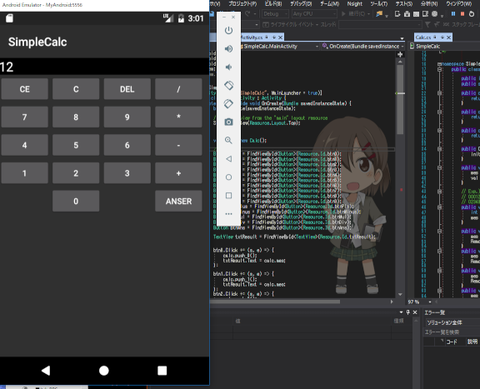The image size is (480, 389).
Task: Click the MainActivity editor vertical scrollbar thumb
Action: (x=400, y=99)
